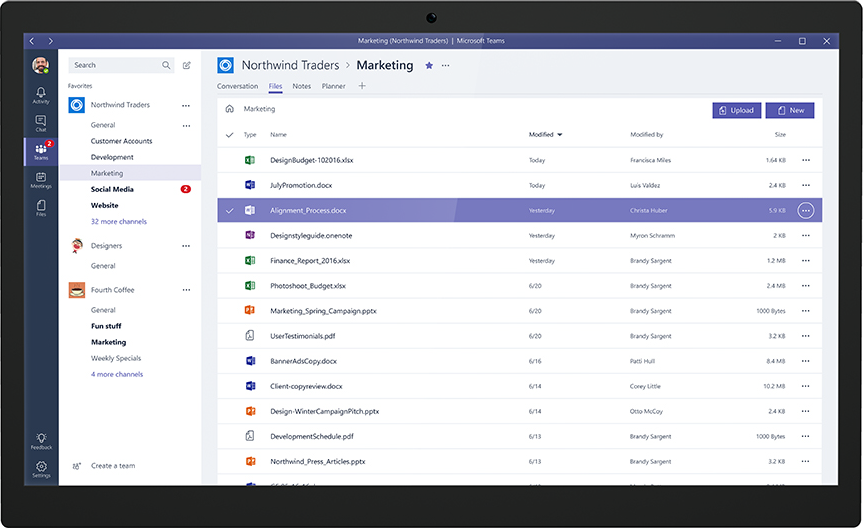Screen dimensions: 863x528
Task: Click the New file button
Action: pyautogui.click(x=790, y=111)
